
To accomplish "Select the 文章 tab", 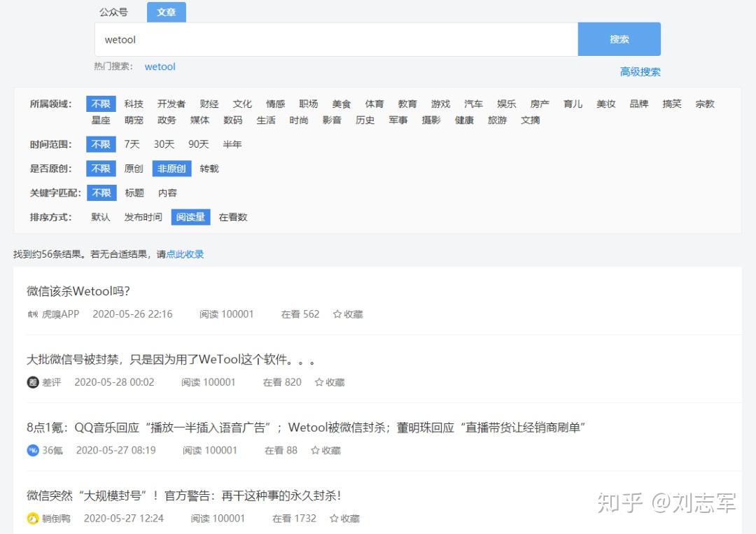I will pos(167,12).
